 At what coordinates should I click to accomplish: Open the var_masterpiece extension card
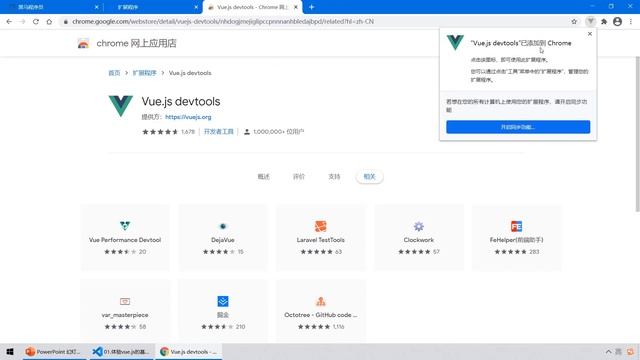(x=125, y=311)
